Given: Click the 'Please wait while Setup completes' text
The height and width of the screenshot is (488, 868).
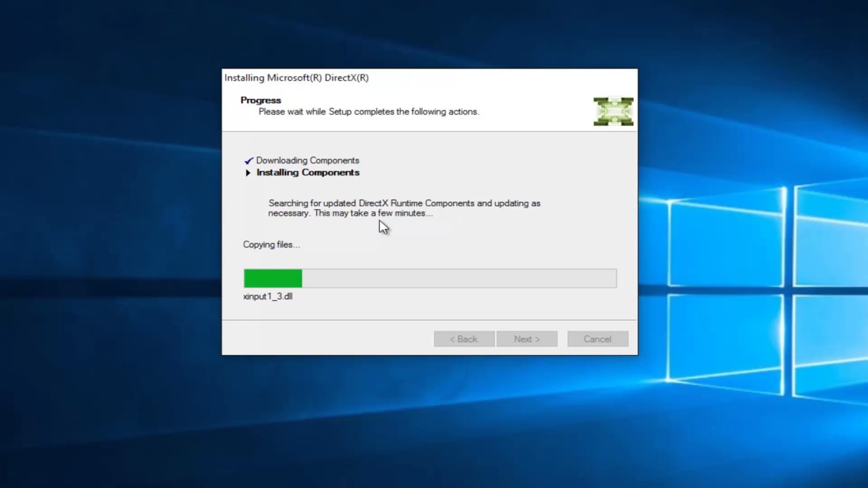Looking at the screenshot, I should [369, 112].
